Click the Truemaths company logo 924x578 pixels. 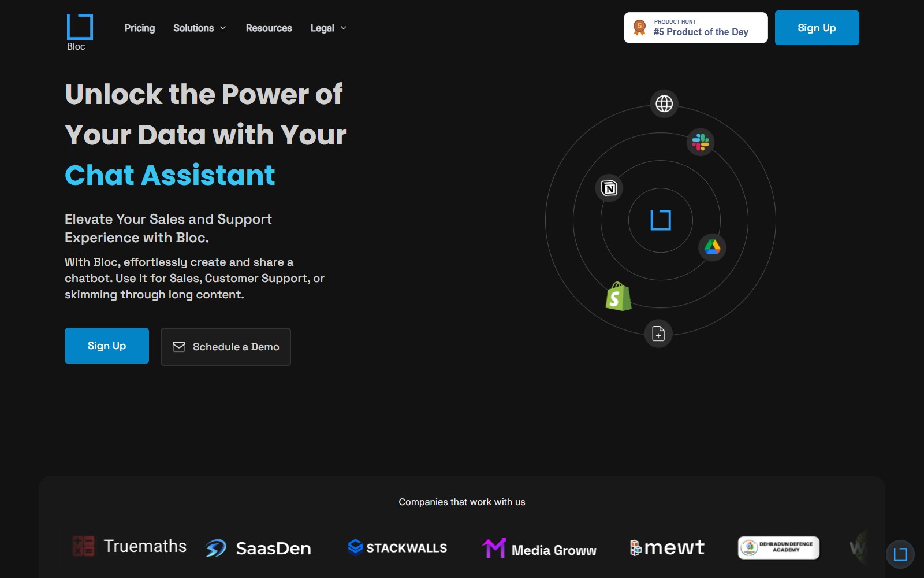pos(129,546)
